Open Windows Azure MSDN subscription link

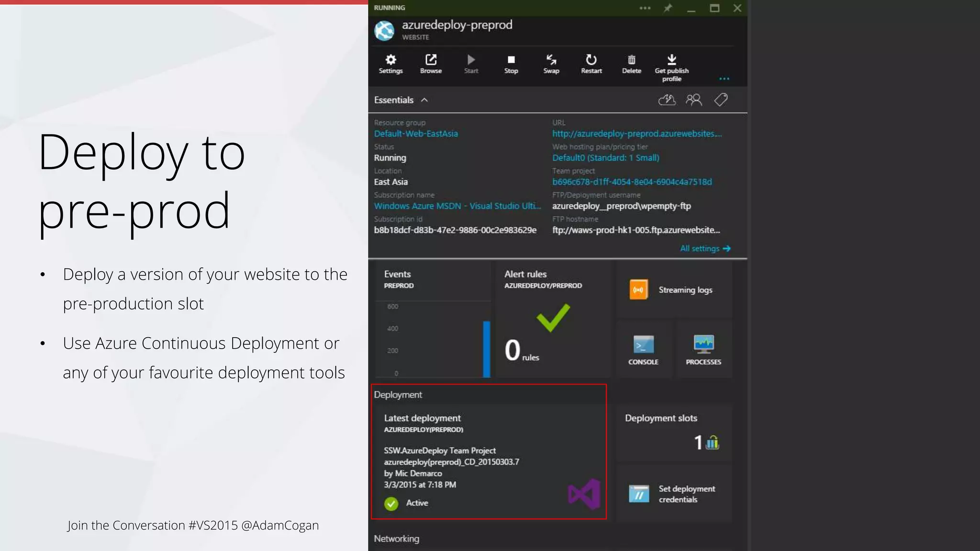point(457,206)
